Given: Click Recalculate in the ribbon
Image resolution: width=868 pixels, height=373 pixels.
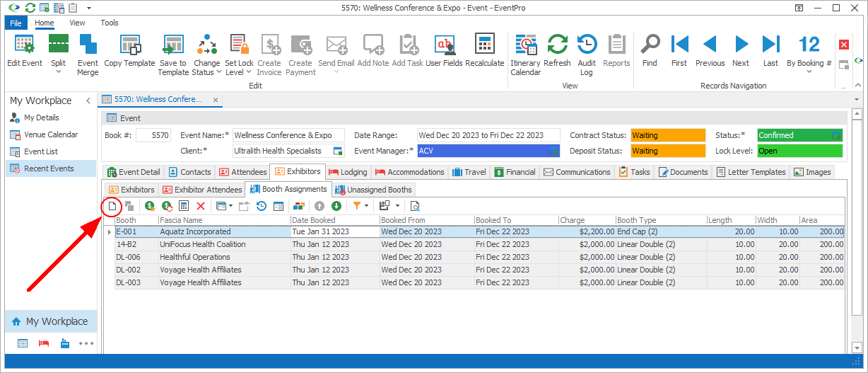Looking at the screenshot, I should click(x=484, y=50).
